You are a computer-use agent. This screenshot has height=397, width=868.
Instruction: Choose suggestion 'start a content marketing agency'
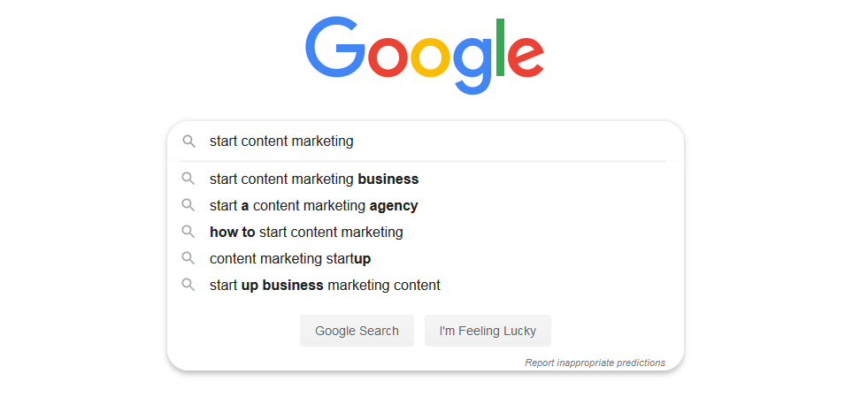425,206
